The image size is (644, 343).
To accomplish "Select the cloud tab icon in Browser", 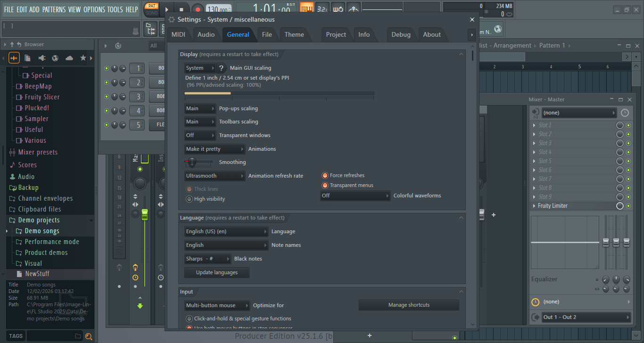I will [69, 58].
